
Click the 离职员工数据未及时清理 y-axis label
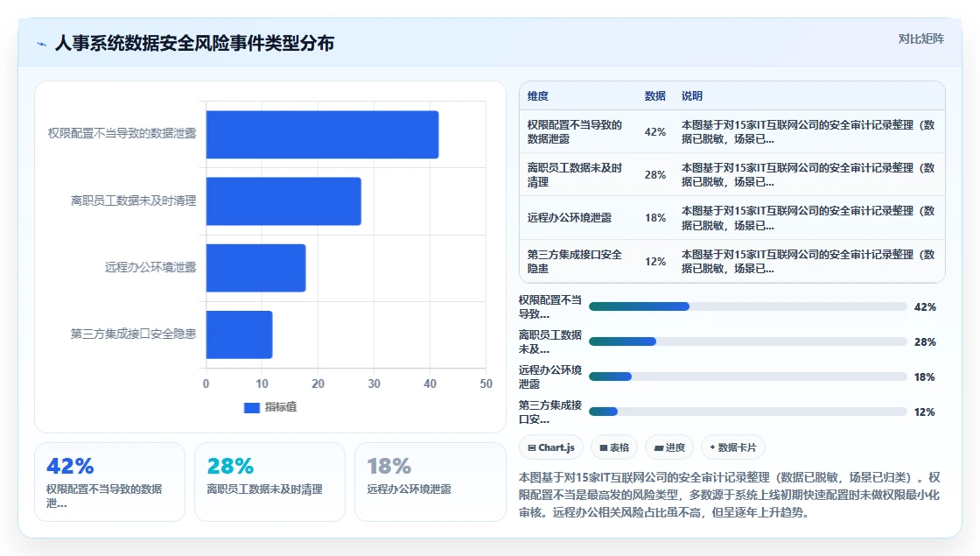(x=133, y=201)
